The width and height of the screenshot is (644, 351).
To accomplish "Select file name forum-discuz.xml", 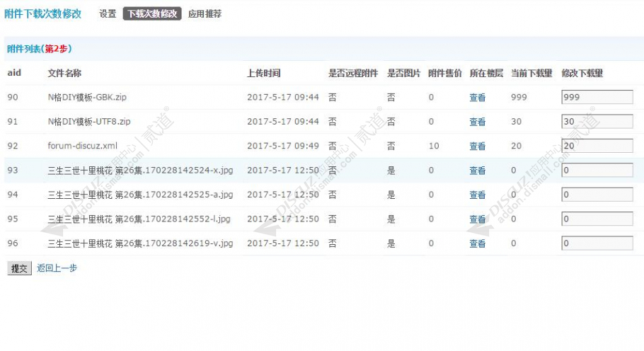I will point(83,146).
